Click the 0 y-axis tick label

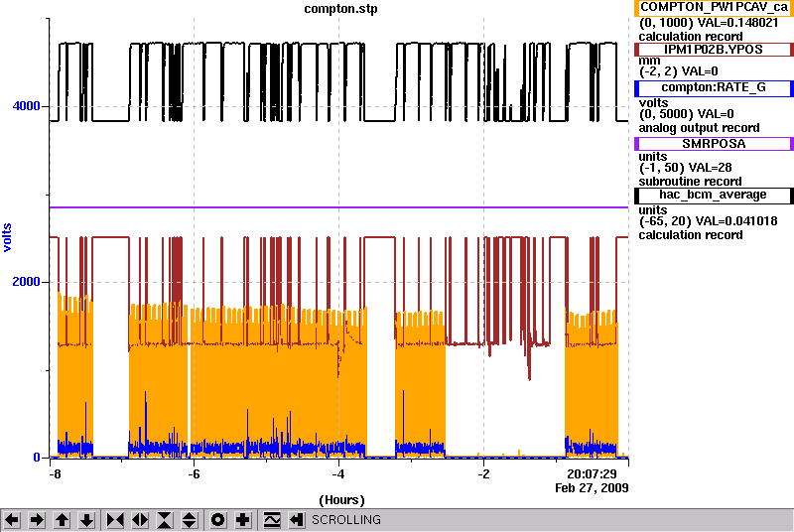pyautogui.click(x=37, y=458)
